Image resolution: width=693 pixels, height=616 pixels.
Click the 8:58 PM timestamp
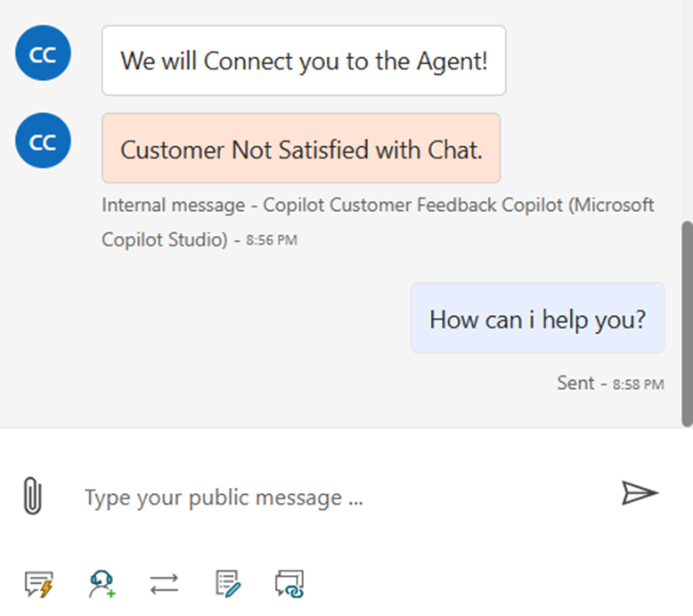click(638, 385)
